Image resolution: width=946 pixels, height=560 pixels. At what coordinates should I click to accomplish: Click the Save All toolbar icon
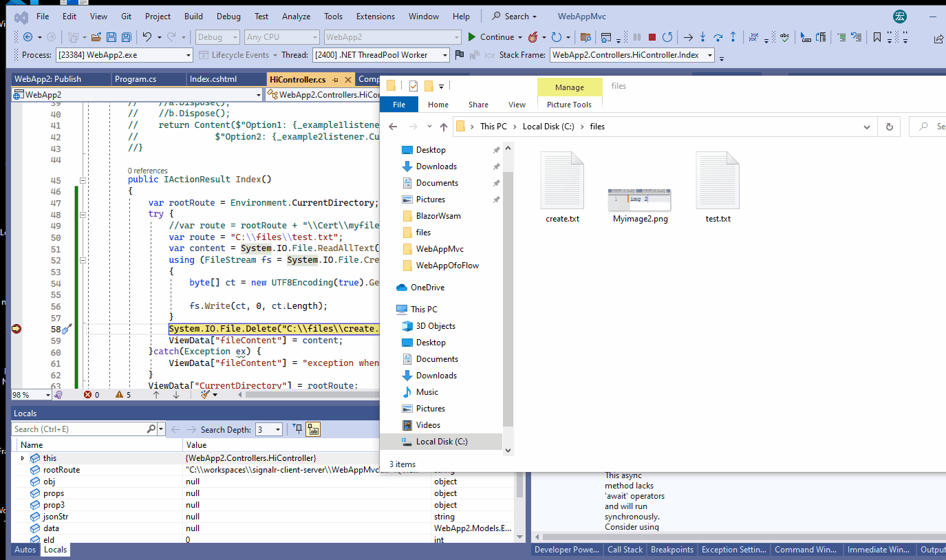(x=127, y=37)
